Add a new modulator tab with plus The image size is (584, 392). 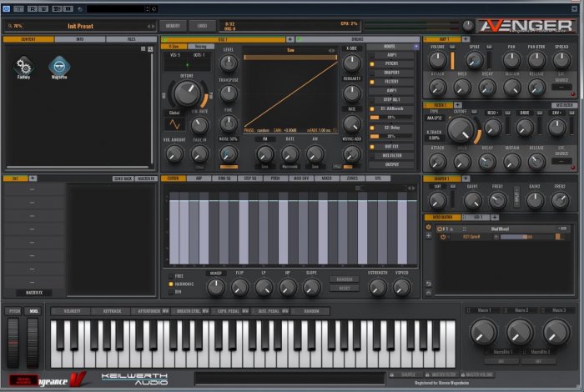[495, 217]
